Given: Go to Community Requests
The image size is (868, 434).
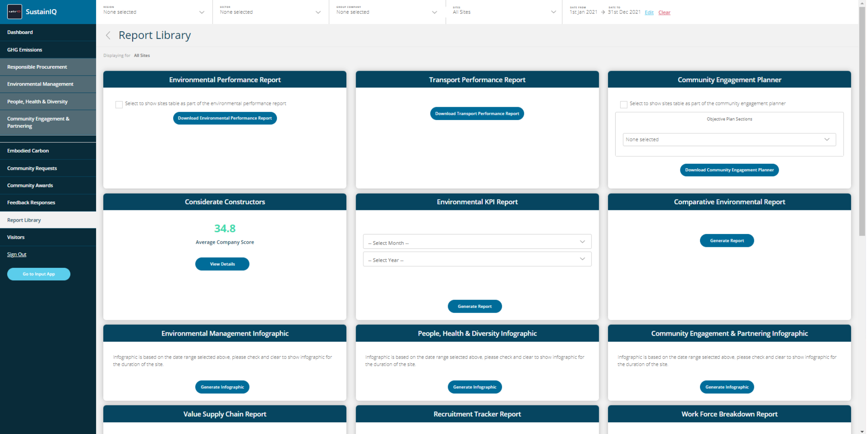Looking at the screenshot, I should 48,168.
